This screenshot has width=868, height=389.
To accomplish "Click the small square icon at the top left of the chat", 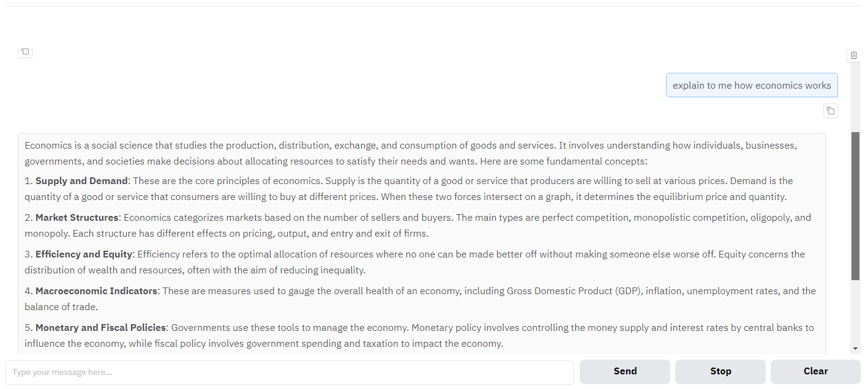I will [x=25, y=51].
